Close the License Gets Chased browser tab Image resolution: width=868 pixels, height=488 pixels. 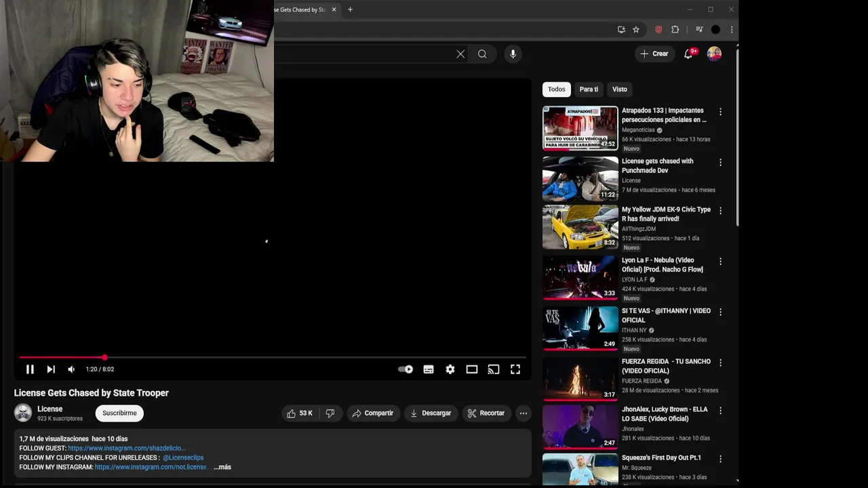(x=334, y=9)
